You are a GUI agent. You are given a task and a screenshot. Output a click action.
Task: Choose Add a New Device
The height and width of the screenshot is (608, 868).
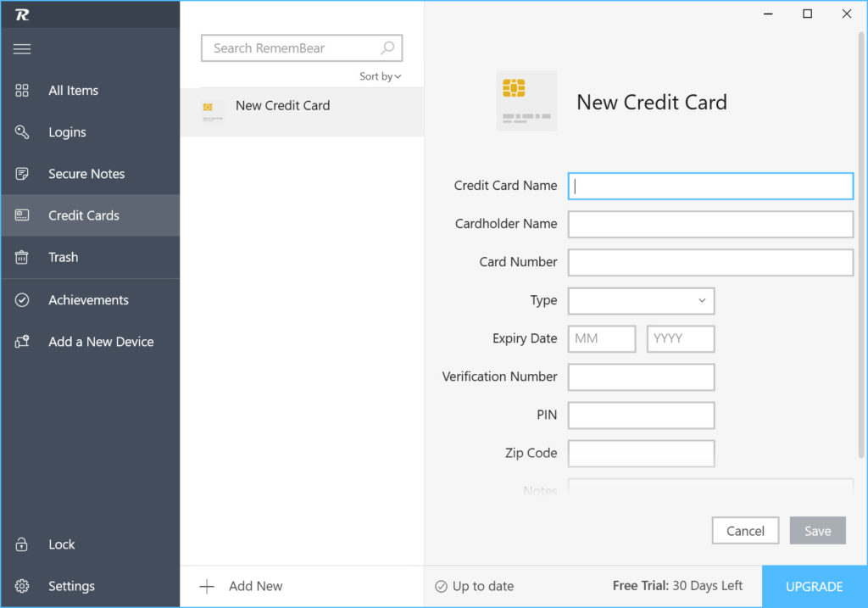tap(90, 342)
